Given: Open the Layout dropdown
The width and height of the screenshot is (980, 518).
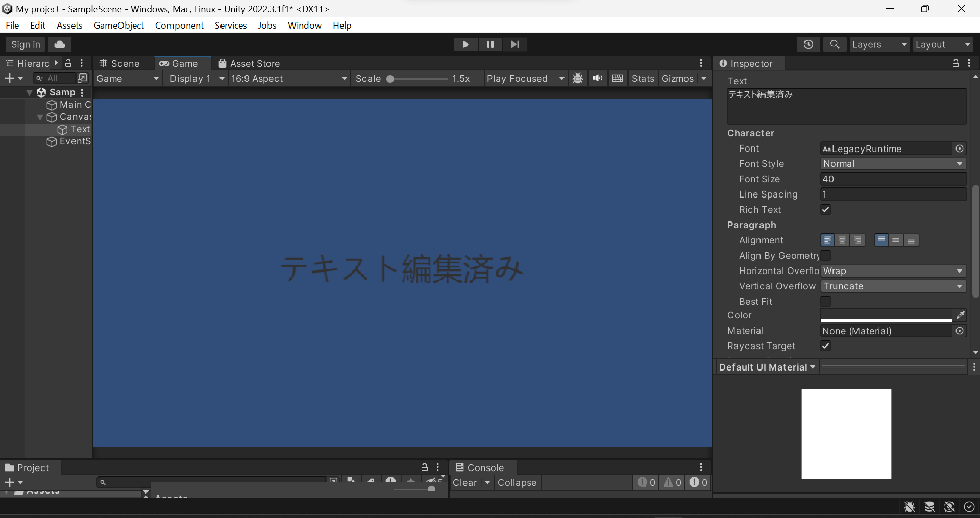Looking at the screenshot, I should (943, 44).
